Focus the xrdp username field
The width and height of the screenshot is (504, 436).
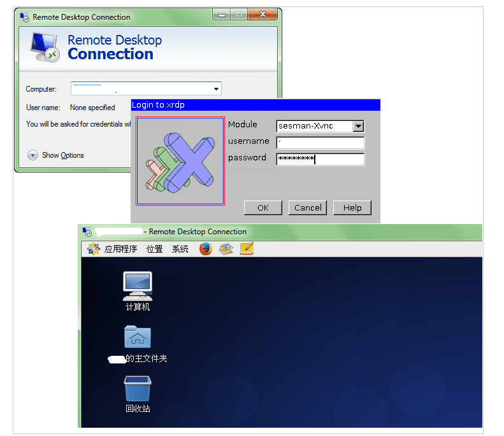pyautogui.click(x=320, y=143)
